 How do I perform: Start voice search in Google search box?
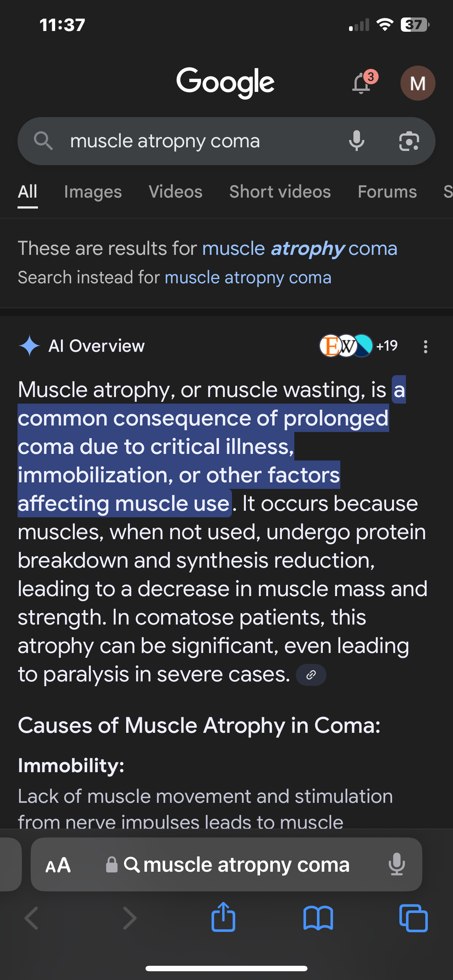click(x=356, y=141)
